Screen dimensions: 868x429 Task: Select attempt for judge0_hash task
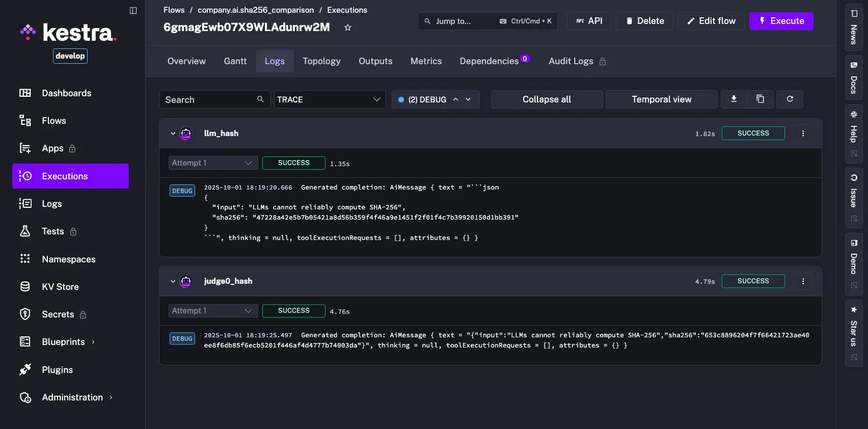click(x=212, y=311)
